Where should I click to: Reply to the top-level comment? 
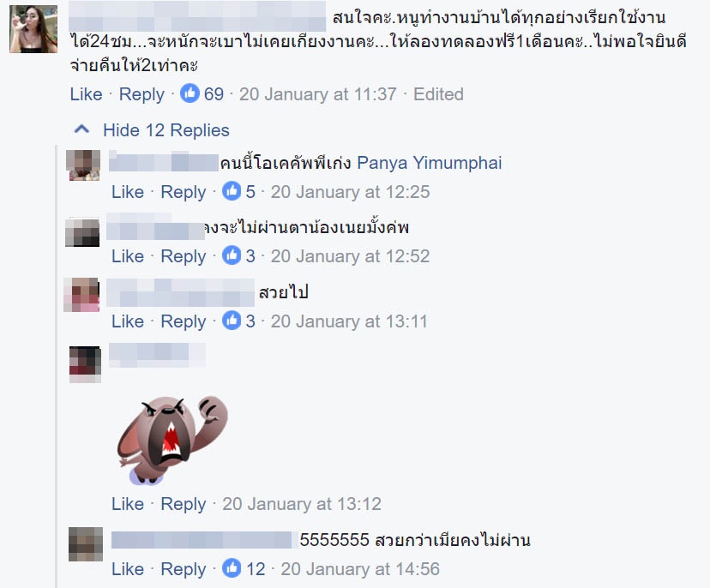(x=141, y=94)
